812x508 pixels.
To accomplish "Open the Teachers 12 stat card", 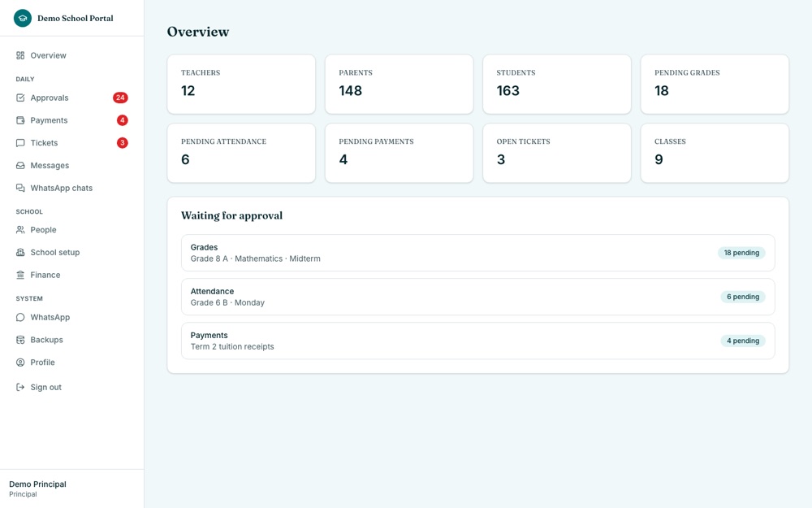I will pos(241,85).
